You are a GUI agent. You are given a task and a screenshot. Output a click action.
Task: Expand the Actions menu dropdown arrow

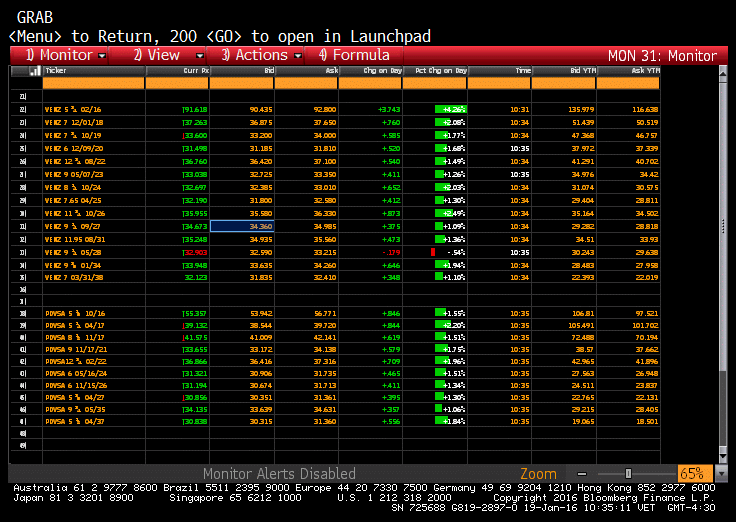click(x=298, y=56)
